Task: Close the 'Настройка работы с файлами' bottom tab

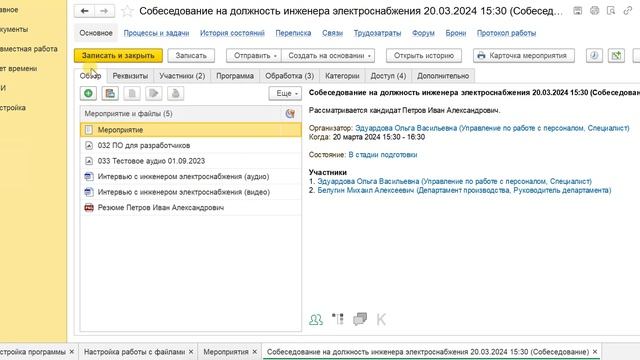Action: tap(191, 351)
